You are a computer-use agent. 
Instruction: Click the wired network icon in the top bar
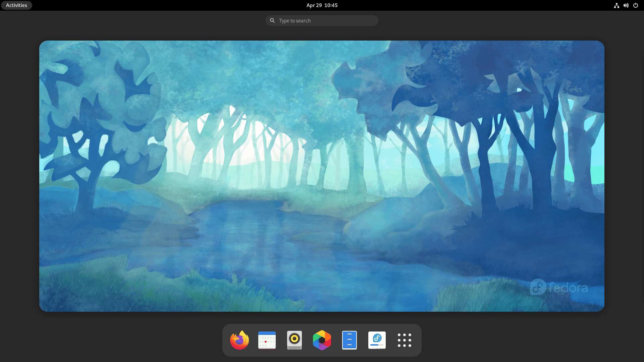(616, 5)
